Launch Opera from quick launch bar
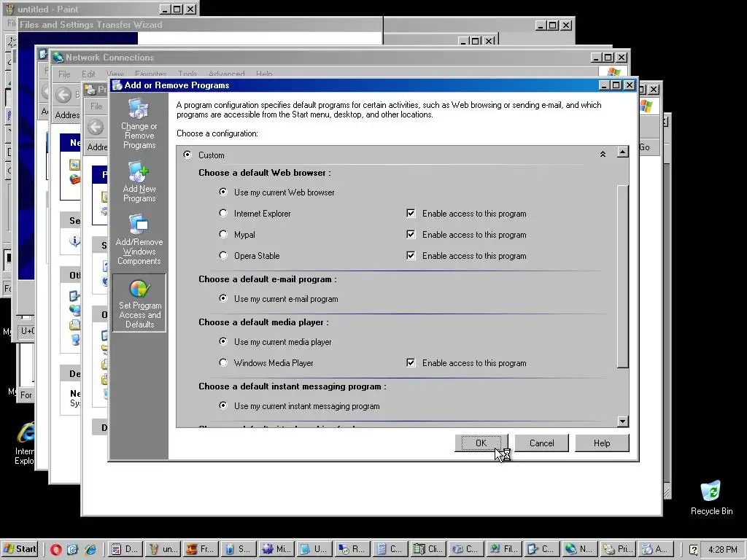The image size is (747, 560). [x=55, y=549]
